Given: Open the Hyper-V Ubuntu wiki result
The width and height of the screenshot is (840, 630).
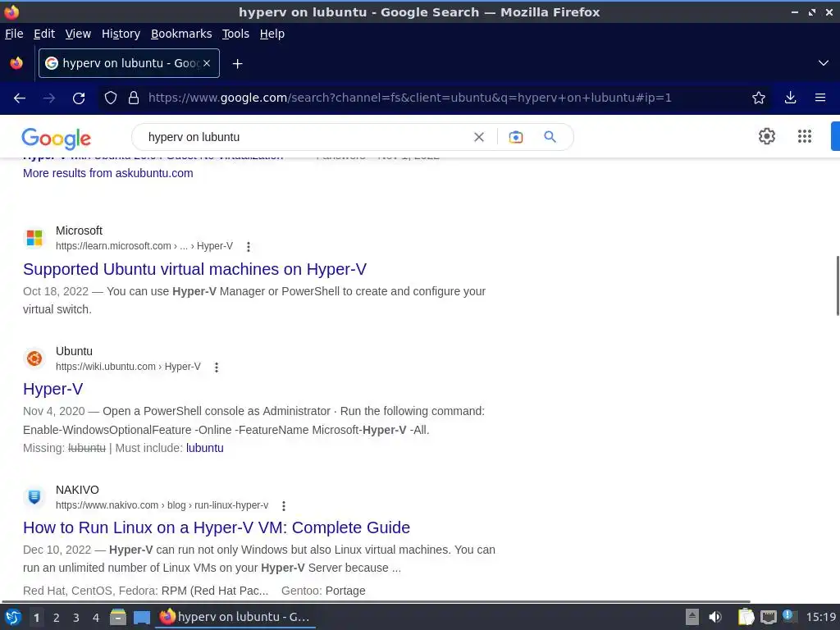Looking at the screenshot, I should click(x=53, y=389).
